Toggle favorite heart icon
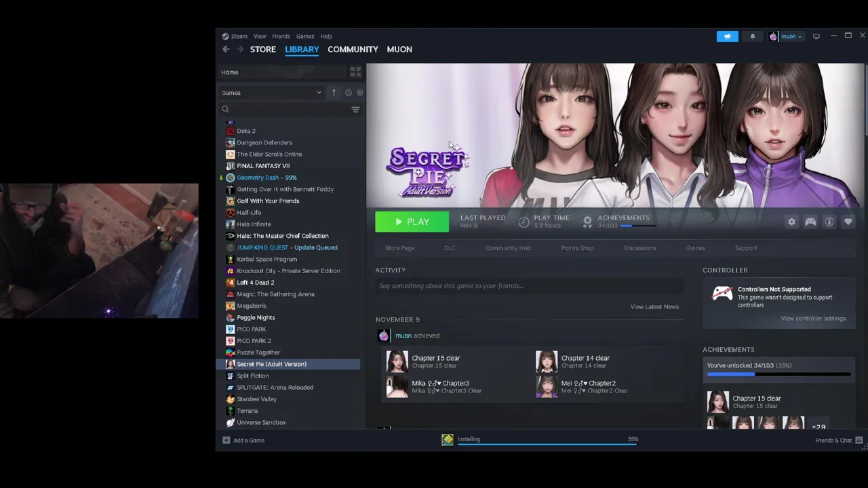 (848, 222)
